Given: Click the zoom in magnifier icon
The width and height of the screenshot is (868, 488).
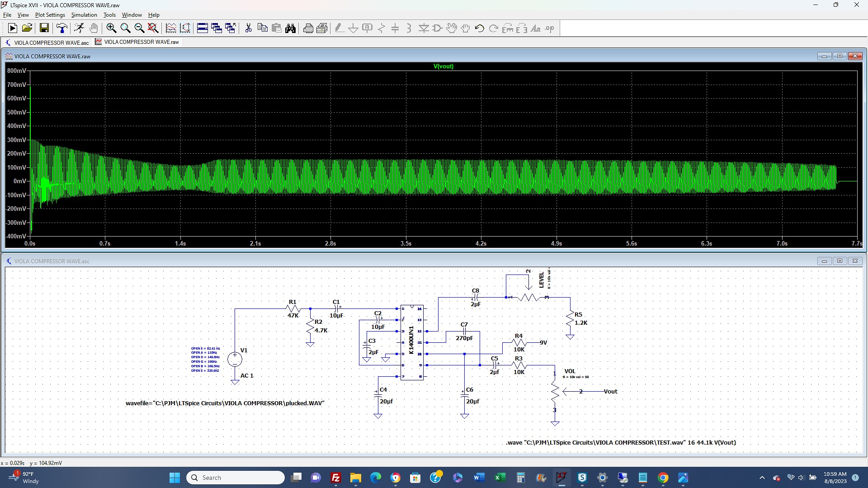Looking at the screenshot, I should coord(111,28).
